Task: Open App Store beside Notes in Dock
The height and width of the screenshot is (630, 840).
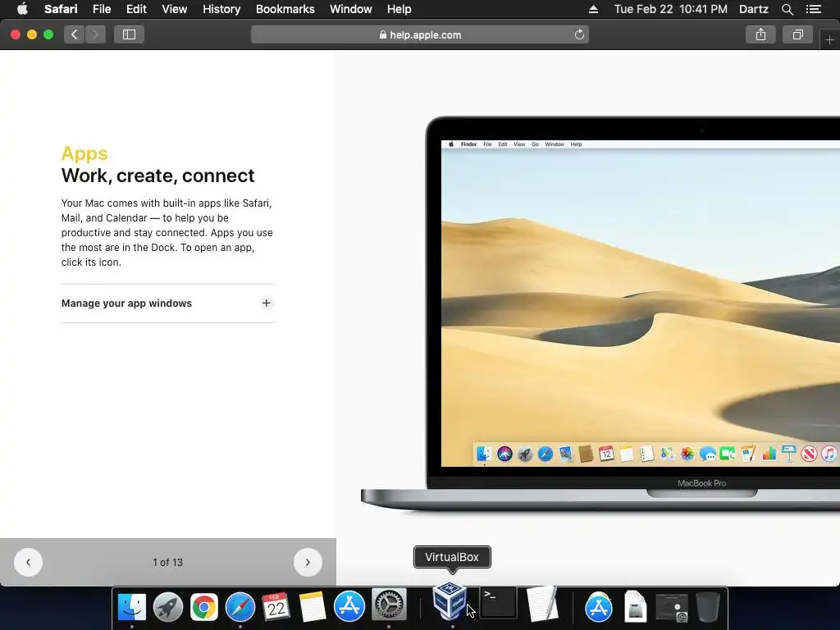Action: [349, 606]
